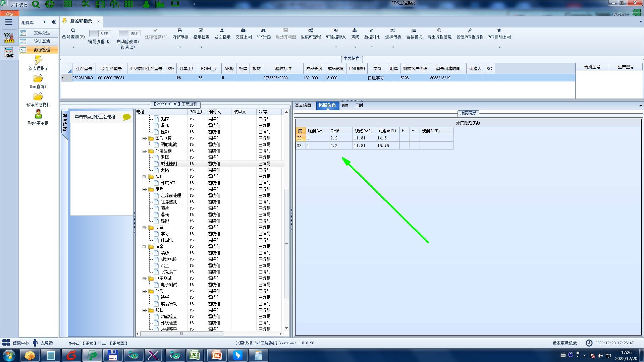Click the 版本更新记录 link
The image size is (644, 362).
565,343
